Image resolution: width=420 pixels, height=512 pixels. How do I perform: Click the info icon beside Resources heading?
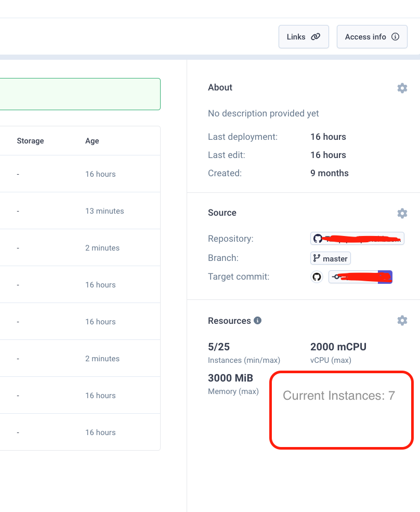pos(257,321)
